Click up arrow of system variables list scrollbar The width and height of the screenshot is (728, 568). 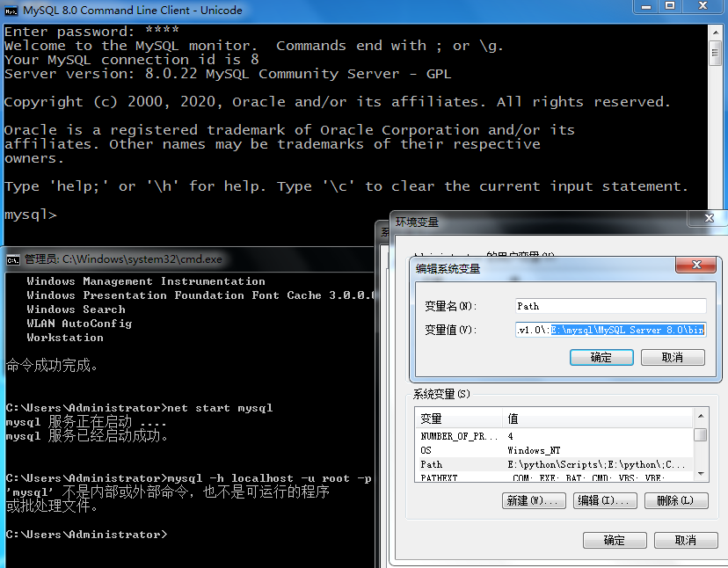tap(701, 416)
